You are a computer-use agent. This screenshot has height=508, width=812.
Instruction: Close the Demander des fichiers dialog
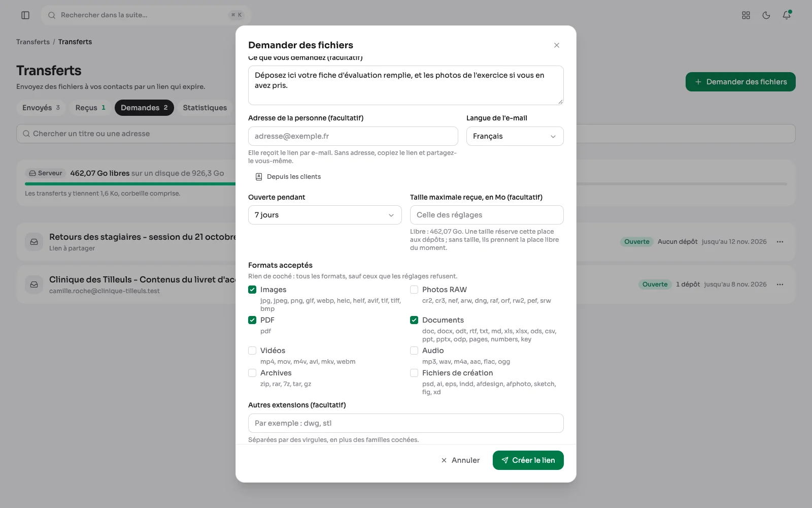click(x=557, y=45)
